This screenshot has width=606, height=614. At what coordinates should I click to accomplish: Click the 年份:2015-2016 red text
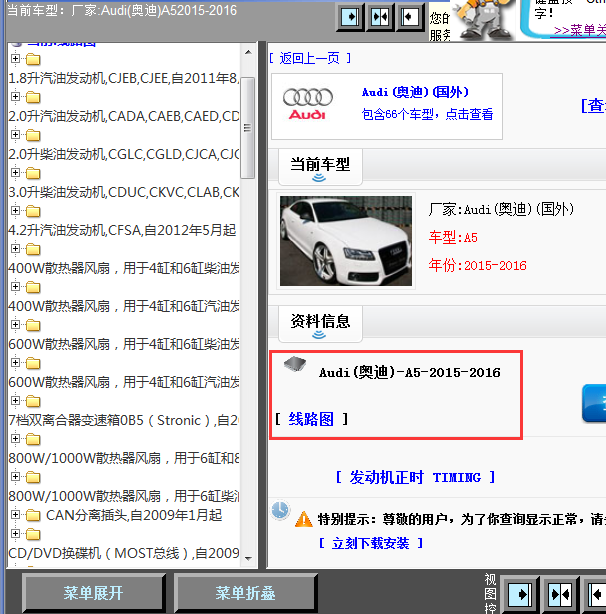point(477,265)
